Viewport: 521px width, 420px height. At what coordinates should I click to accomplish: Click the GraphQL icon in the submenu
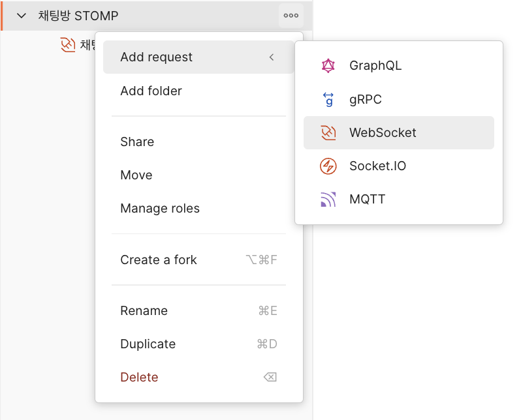328,66
